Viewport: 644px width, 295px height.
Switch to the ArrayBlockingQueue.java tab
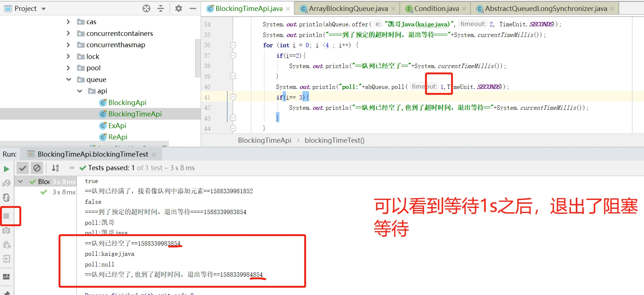coord(348,8)
